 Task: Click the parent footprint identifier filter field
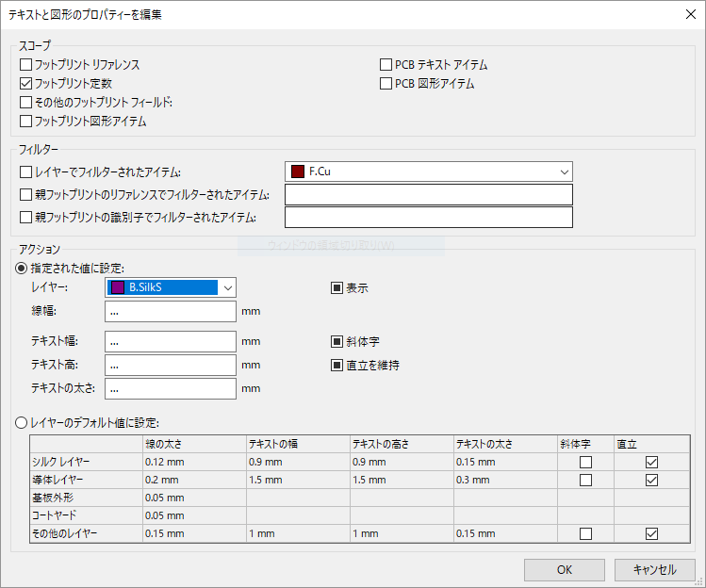[x=429, y=218]
